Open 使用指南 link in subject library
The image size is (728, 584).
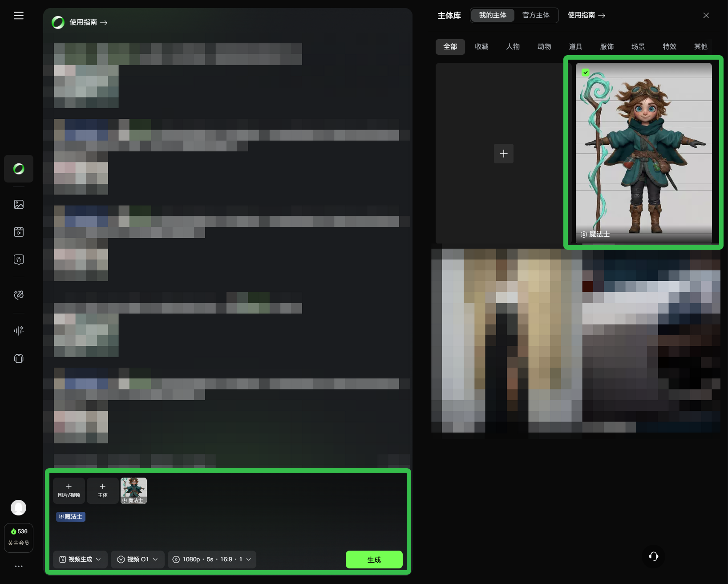(x=586, y=15)
